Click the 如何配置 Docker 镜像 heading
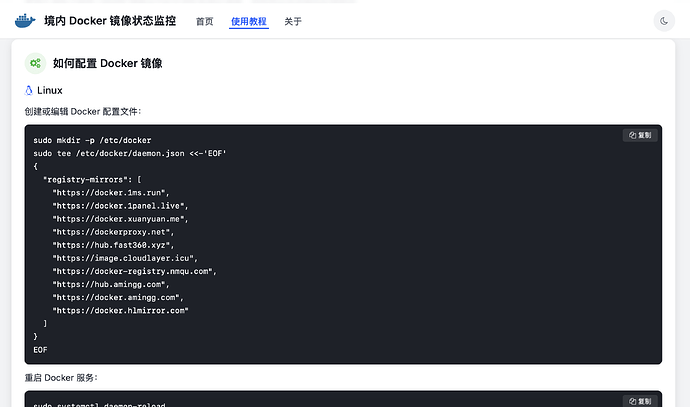 [x=107, y=63]
